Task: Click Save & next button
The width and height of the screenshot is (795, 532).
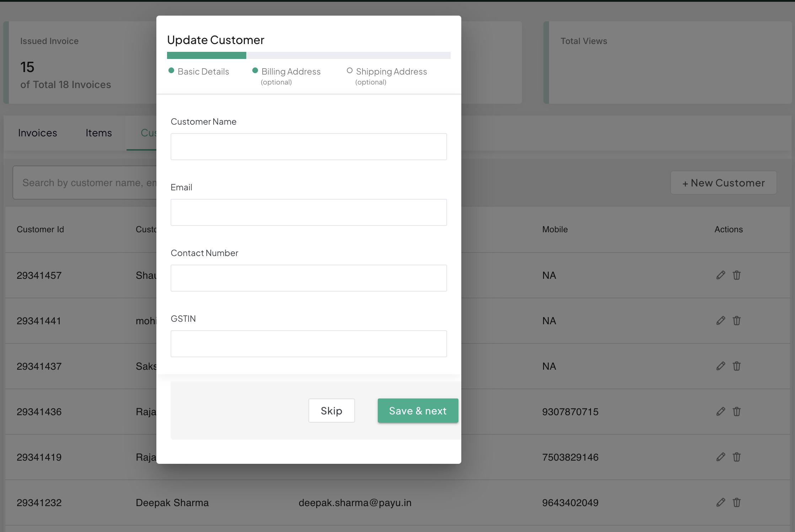Action: [418, 411]
